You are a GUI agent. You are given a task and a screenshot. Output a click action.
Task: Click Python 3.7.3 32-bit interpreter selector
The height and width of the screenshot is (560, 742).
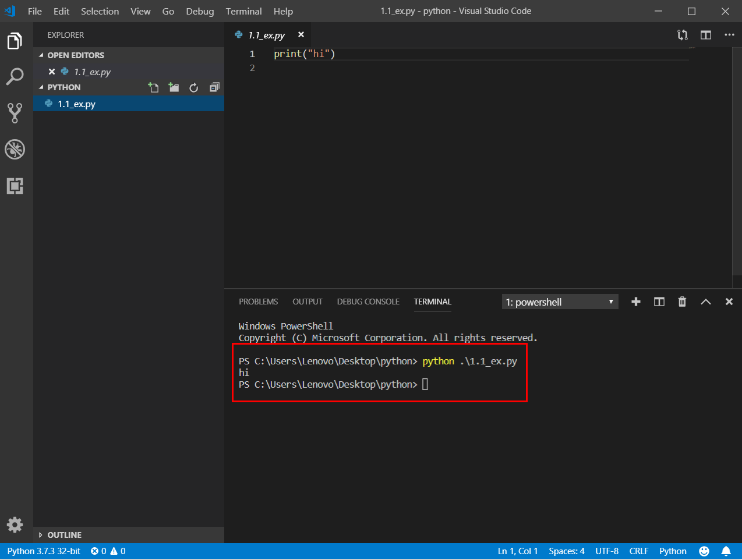pos(44,551)
